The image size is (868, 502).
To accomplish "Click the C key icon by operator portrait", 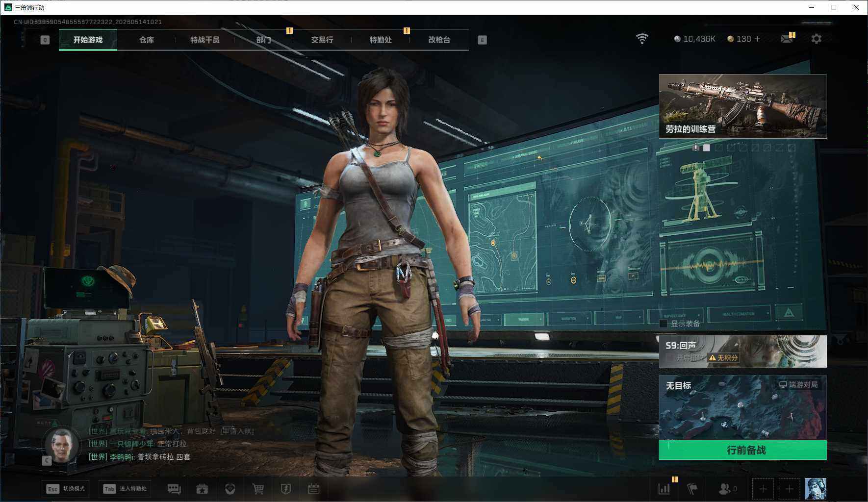I will [x=47, y=461].
